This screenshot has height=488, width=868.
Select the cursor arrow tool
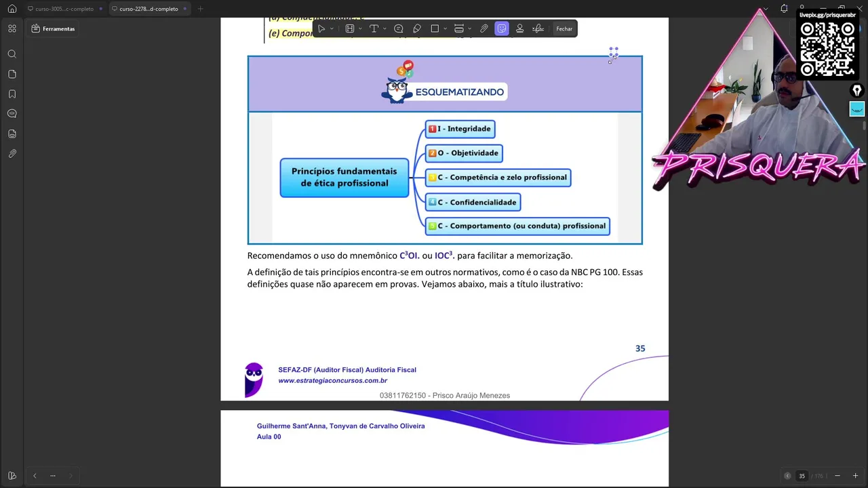321,28
